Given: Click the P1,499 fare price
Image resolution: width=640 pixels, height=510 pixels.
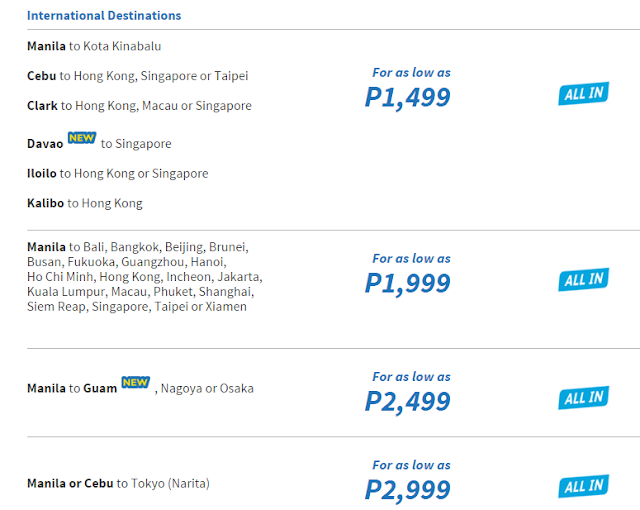Looking at the screenshot, I should pyautogui.click(x=408, y=98).
